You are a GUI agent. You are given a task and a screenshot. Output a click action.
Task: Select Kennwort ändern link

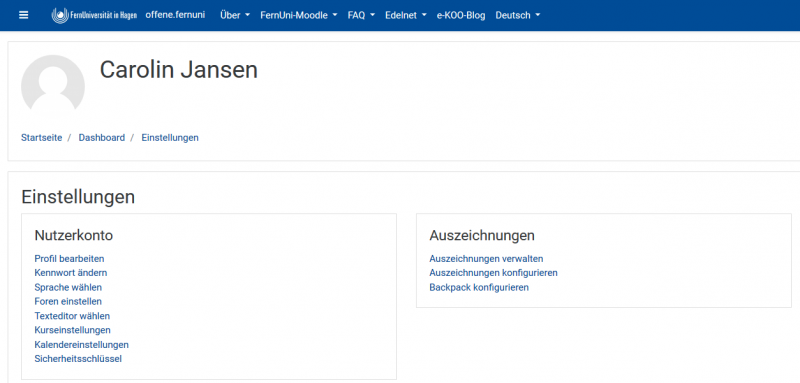pyautogui.click(x=71, y=273)
